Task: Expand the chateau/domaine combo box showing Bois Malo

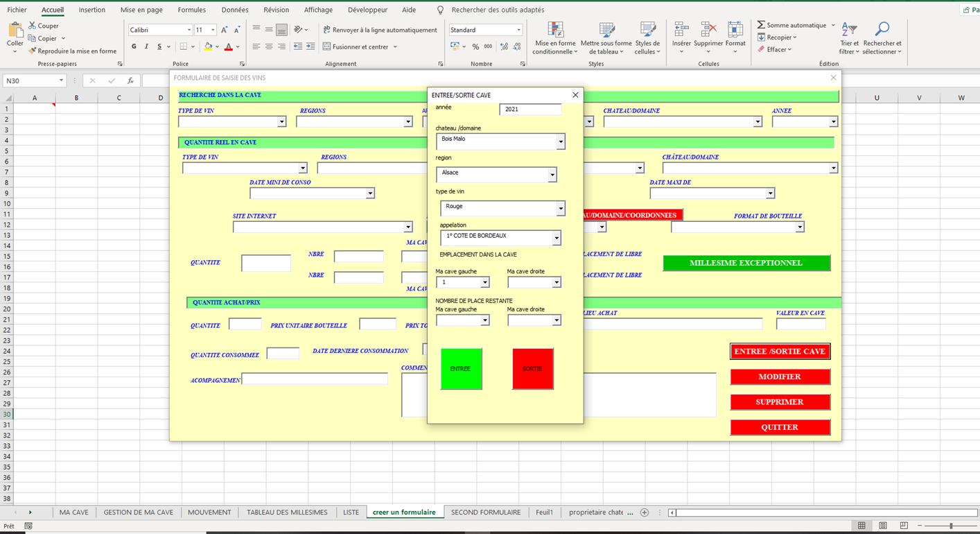Action: coord(561,141)
